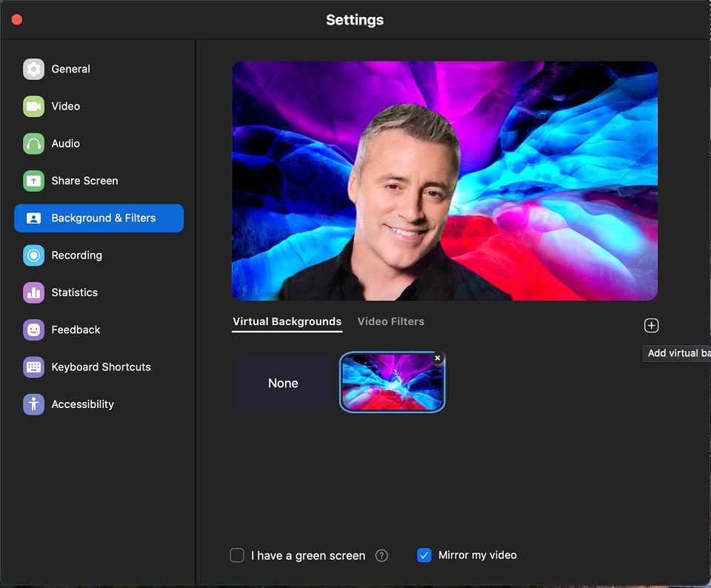Select the colorful abstract background thumbnail
Screen dimensions: 711x588
[x=393, y=381]
